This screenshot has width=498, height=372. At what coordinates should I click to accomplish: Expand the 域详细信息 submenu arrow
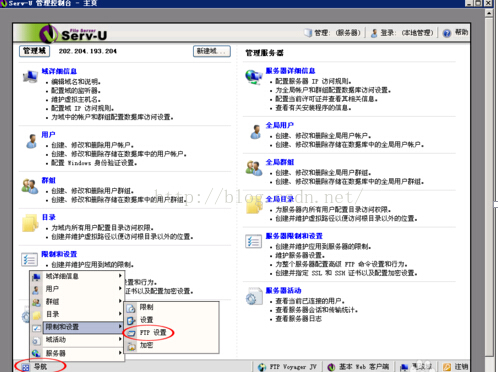click(120, 276)
